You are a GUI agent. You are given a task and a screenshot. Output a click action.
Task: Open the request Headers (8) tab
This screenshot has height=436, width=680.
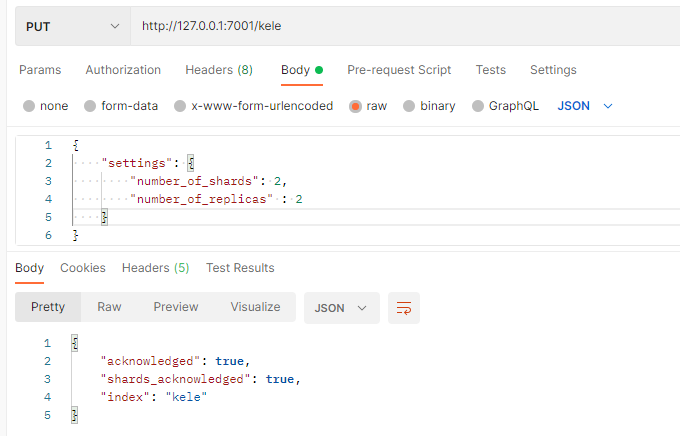point(219,70)
